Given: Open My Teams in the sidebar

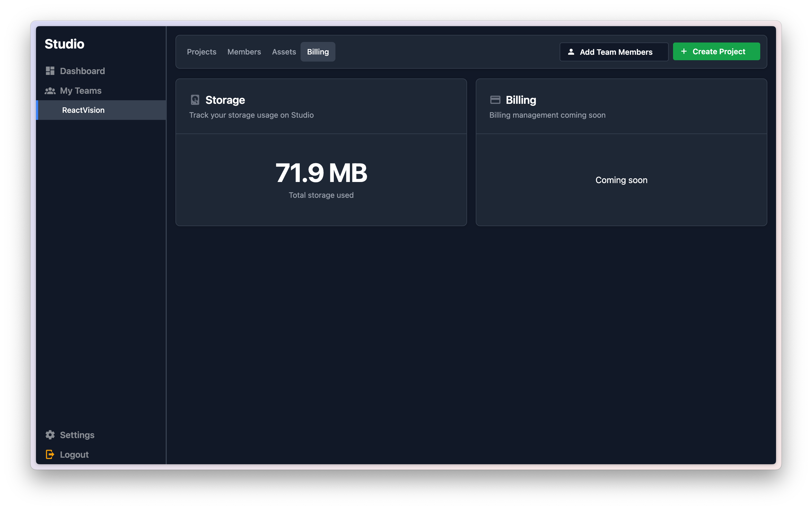Looking at the screenshot, I should [x=101, y=91].
